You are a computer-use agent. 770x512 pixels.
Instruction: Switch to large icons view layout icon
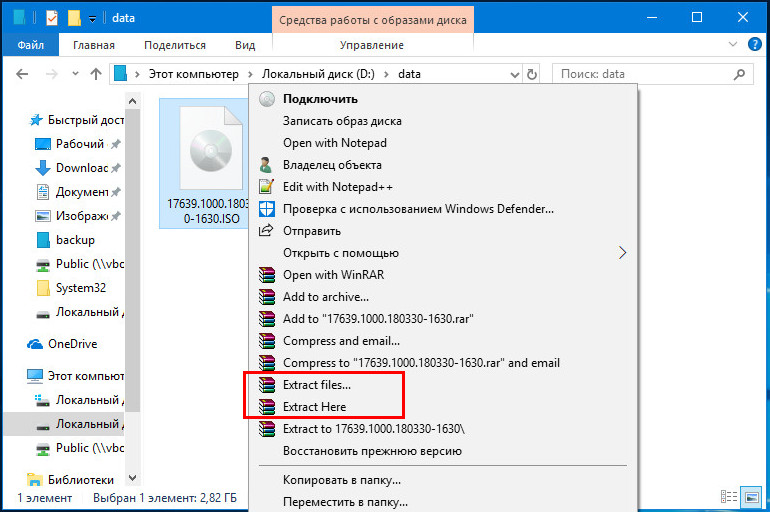click(752, 497)
